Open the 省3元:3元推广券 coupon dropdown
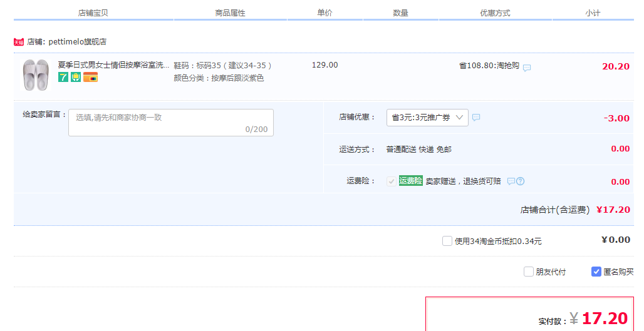Viewport: 644px width, 331px height. tap(427, 118)
